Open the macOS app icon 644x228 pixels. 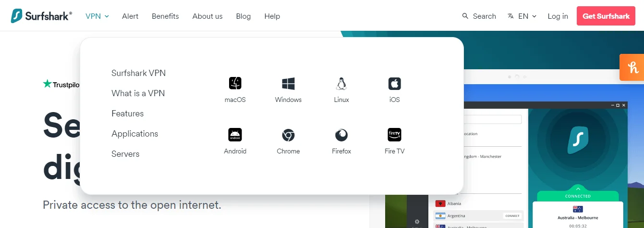click(x=235, y=84)
